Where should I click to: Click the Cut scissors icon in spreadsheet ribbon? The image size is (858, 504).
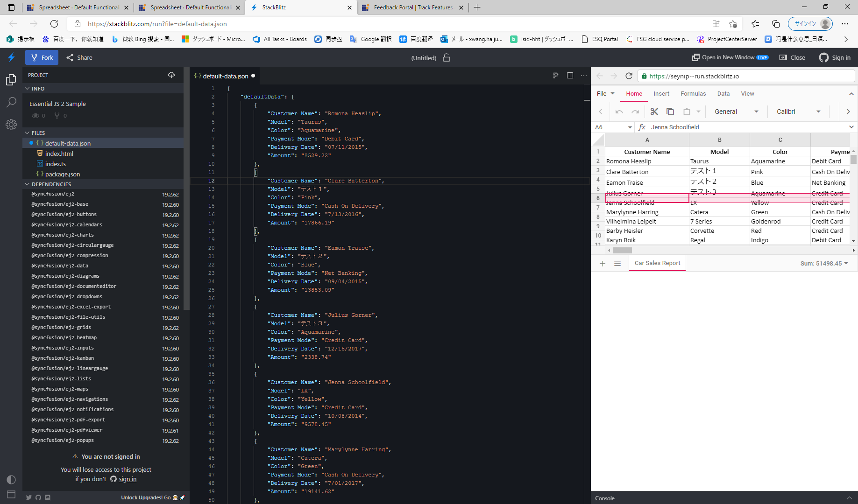[654, 112]
